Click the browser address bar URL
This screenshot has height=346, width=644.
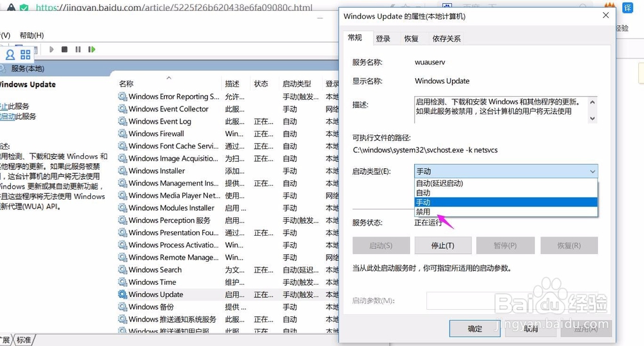pos(174,7)
